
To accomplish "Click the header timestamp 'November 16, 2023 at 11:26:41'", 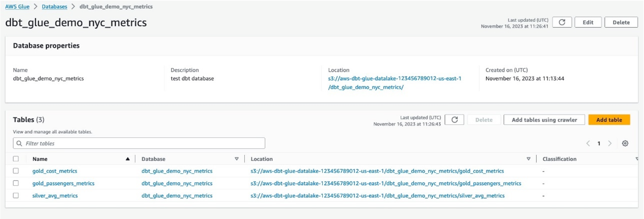I will (x=514, y=26).
